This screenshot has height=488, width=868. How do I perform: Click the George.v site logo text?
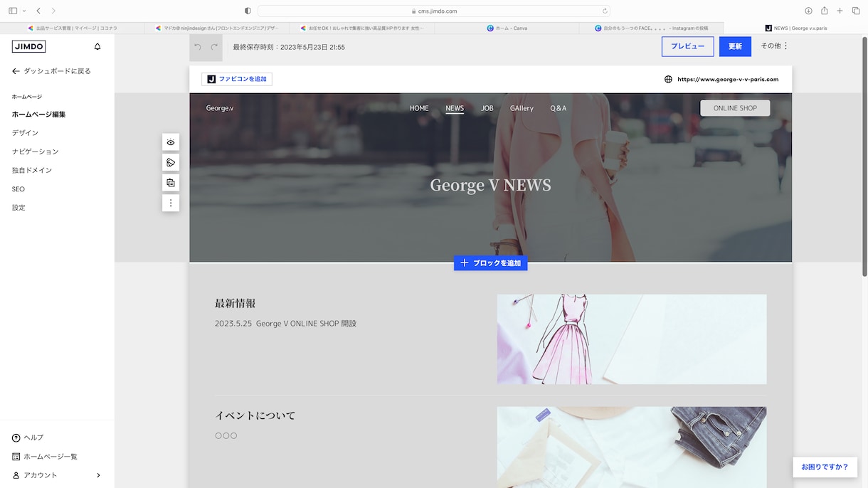coord(220,108)
